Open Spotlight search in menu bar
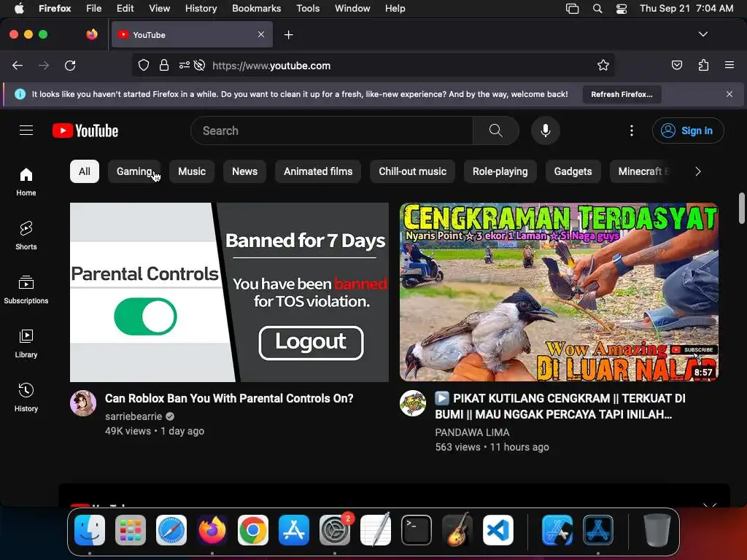The height and width of the screenshot is (560, 747). click(x=597, y=9)
